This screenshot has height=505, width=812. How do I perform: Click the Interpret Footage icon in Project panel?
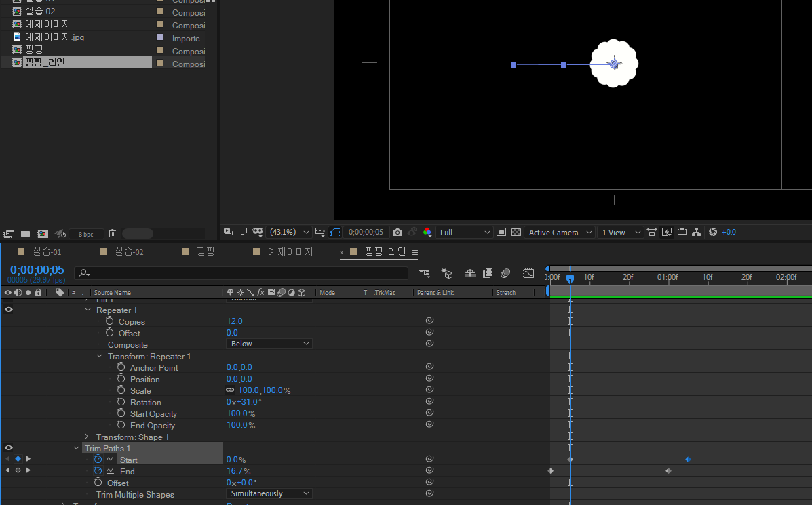point(9,234)
